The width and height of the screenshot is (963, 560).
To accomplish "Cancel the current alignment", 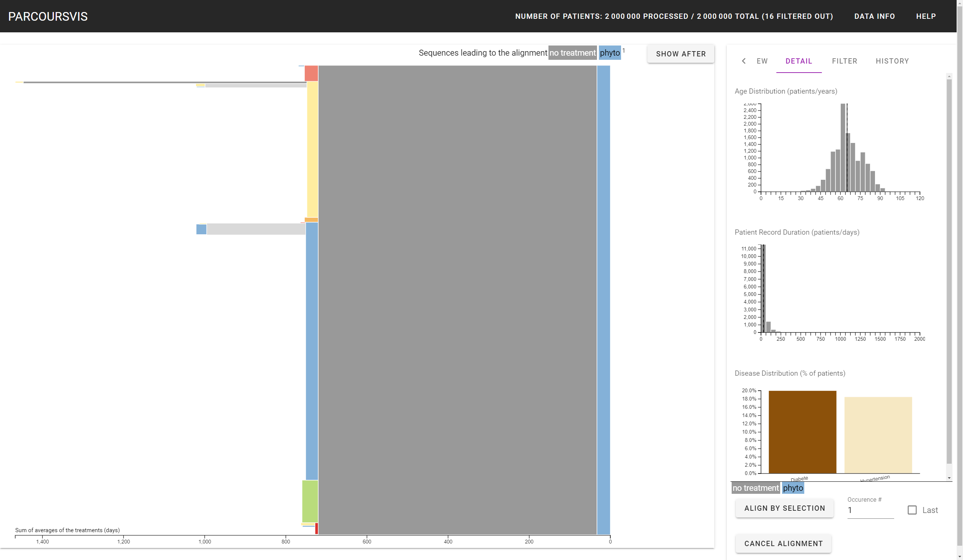I will click(x=783, y=543).
